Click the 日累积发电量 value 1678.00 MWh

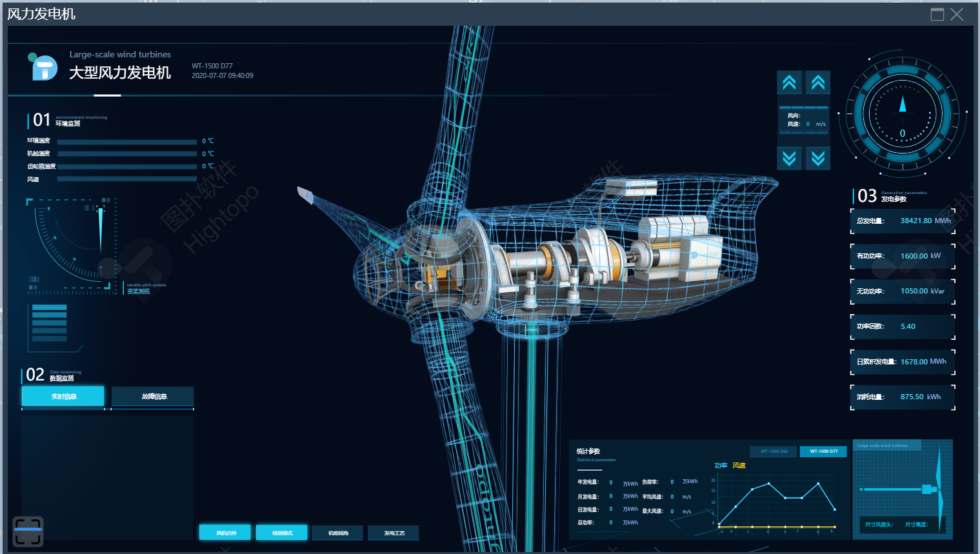point(923,362)
